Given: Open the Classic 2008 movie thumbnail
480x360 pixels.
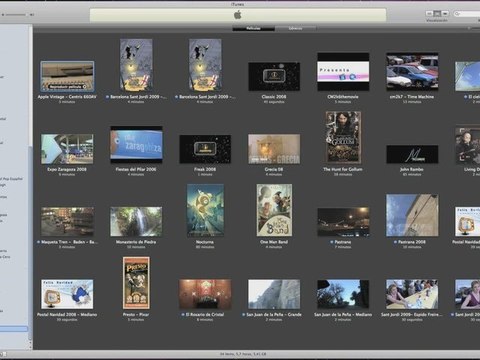Looking at the screenshot, I should [274, 76].
